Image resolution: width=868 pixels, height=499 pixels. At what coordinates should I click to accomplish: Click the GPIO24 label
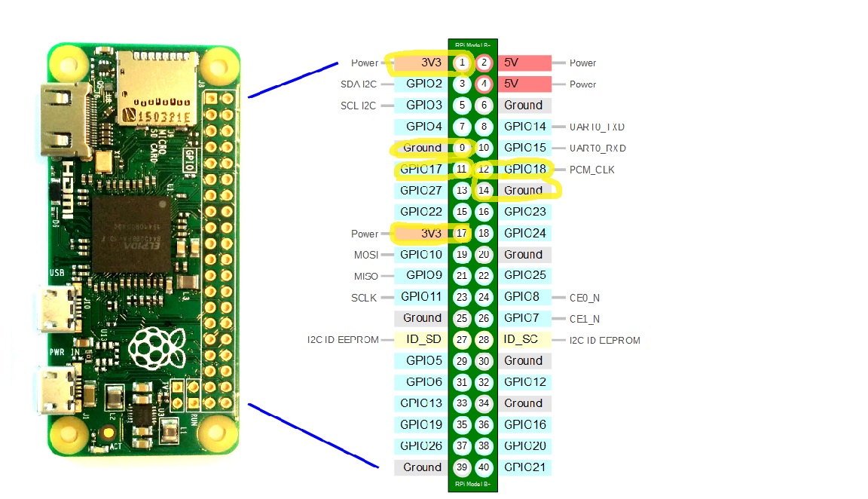click(x=524, y=233)
